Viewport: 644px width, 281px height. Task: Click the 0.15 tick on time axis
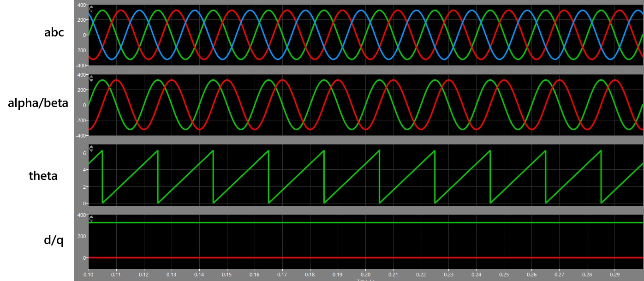[x=227, y=274]
